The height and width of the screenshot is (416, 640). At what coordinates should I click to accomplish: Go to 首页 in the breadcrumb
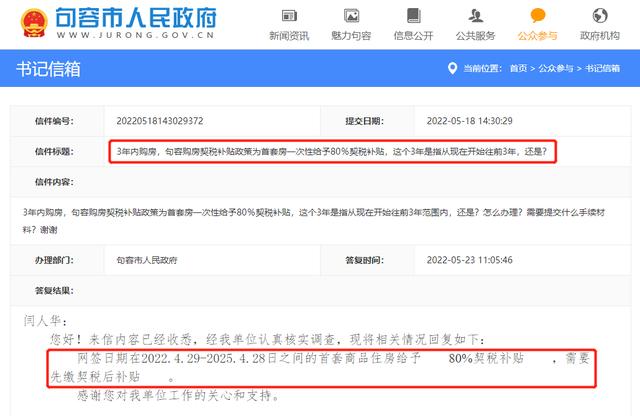click(518, 68)
